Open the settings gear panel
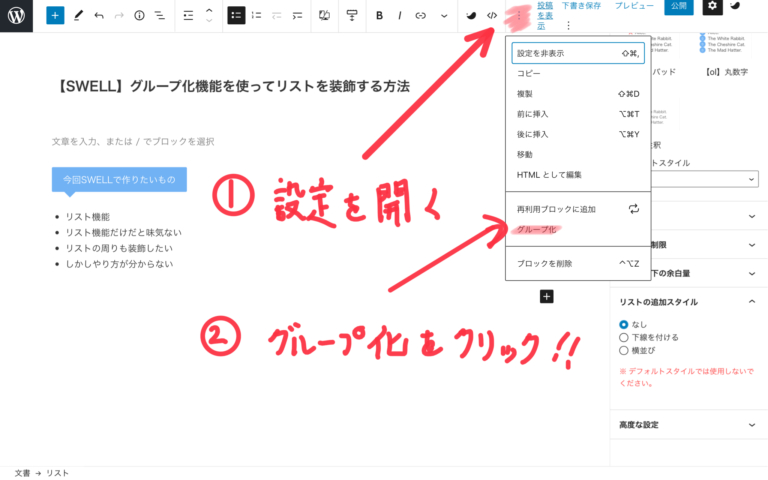Viewport: 768px width, 480px height. (713, 6)
